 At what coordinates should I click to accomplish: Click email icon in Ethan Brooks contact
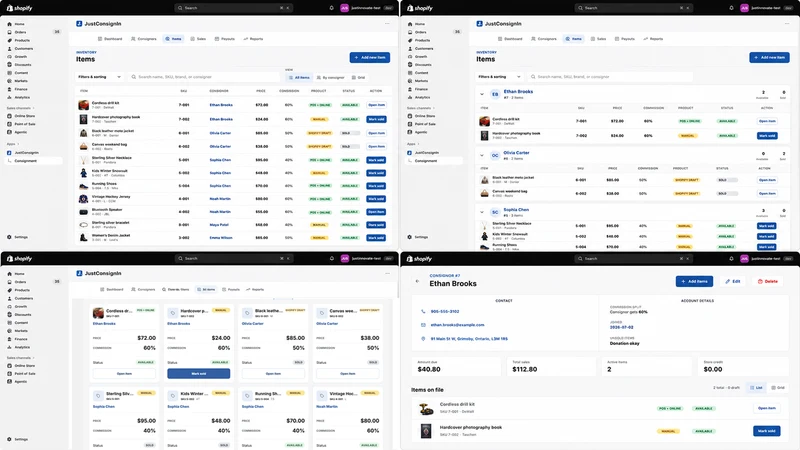[x=423, y=325]
